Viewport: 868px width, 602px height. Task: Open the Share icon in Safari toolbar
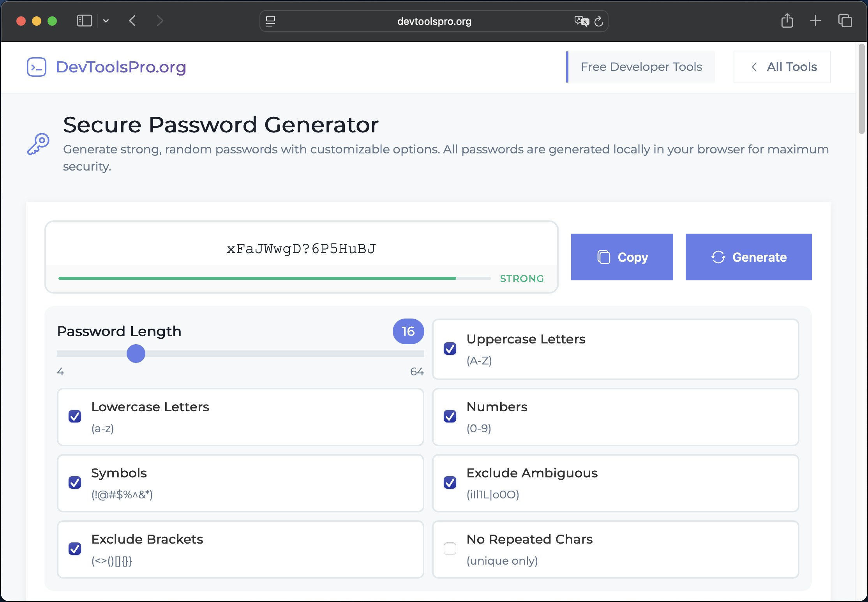click(787, 21)
